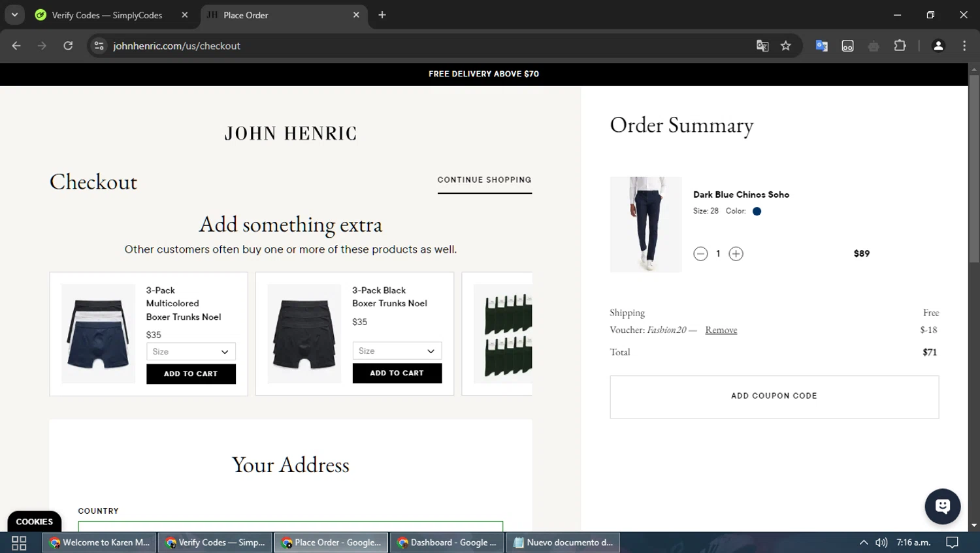This screenshot has width=980, height=553.
Task: Switch to Welcome to Karen M... taskbar window
Action: point(99,543)
